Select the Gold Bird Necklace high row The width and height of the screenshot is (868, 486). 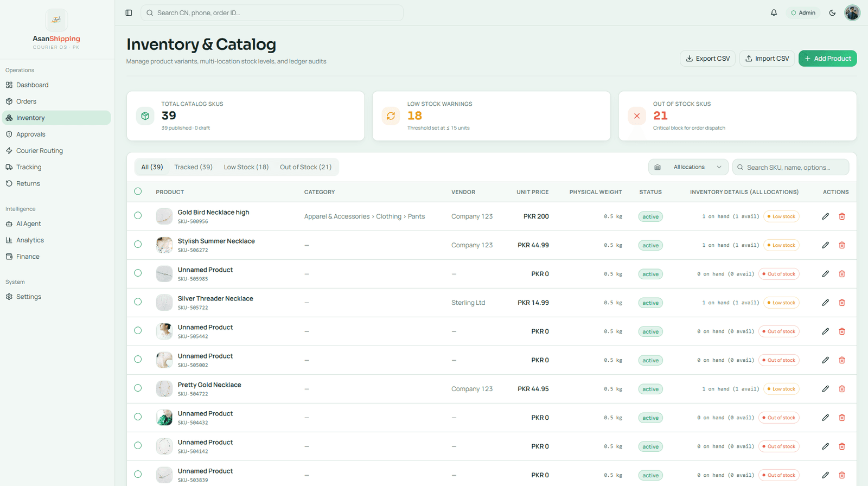click(x=138, y=215)
